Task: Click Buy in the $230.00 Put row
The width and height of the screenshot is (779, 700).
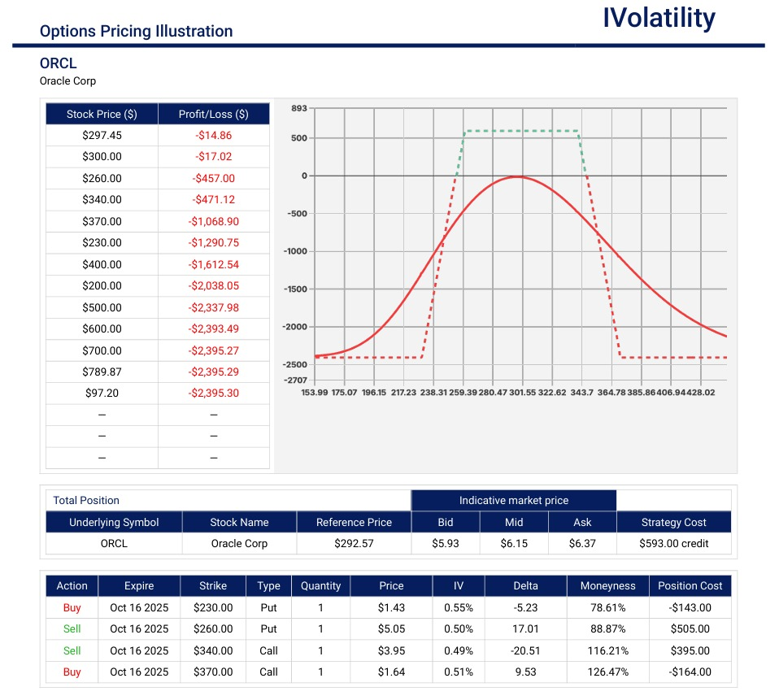Action: coord(72,608)
